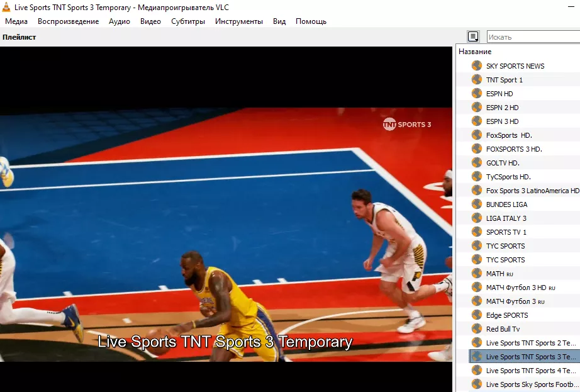Open the Субтитры menu
The width and height of the screenshot is (580, 392).
tap(188, 21)
